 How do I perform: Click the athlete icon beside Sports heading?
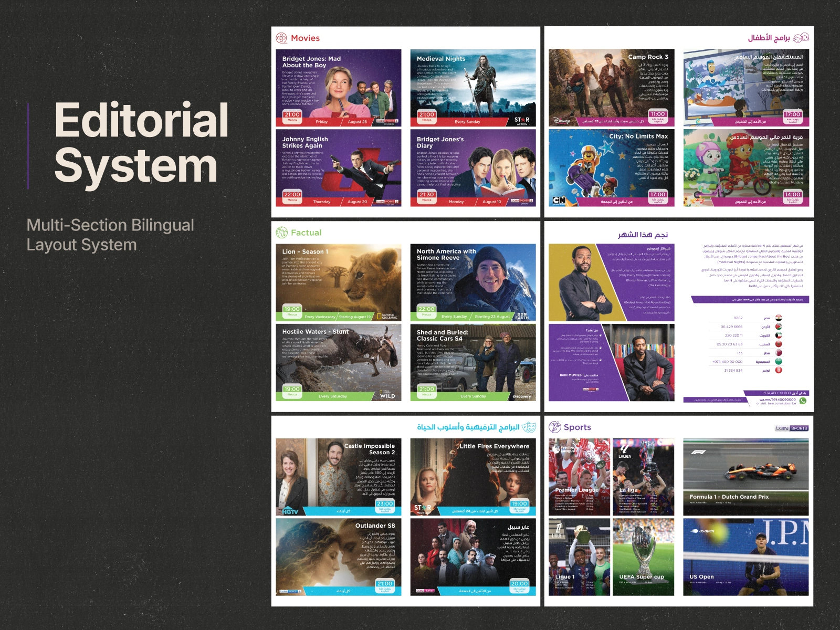coord(555,427)
